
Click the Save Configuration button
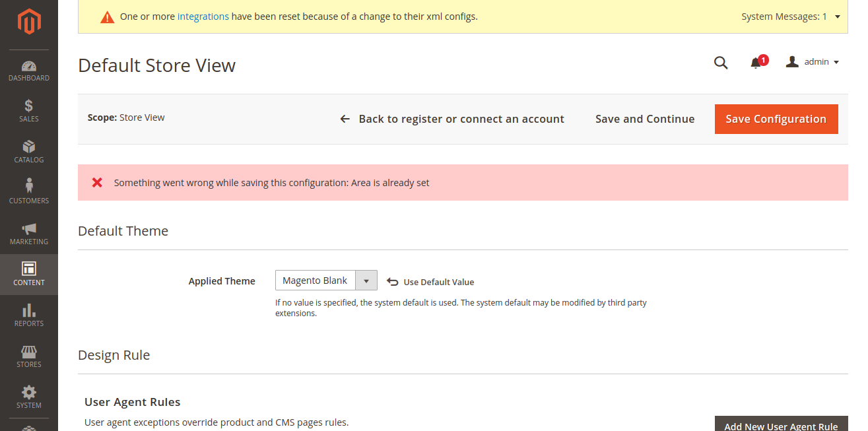click(x=776, y=119)
